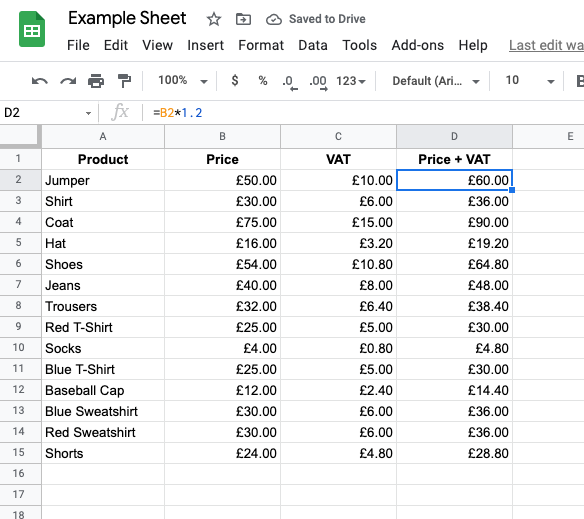Click the redo arrow icon

point(68,81)
